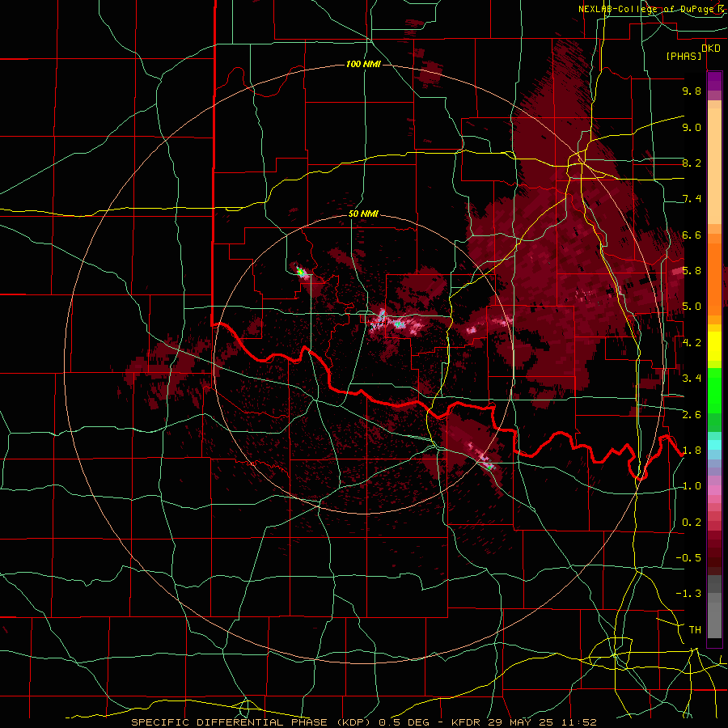Click the [PHAS] label above the color bar

[684, 57]
